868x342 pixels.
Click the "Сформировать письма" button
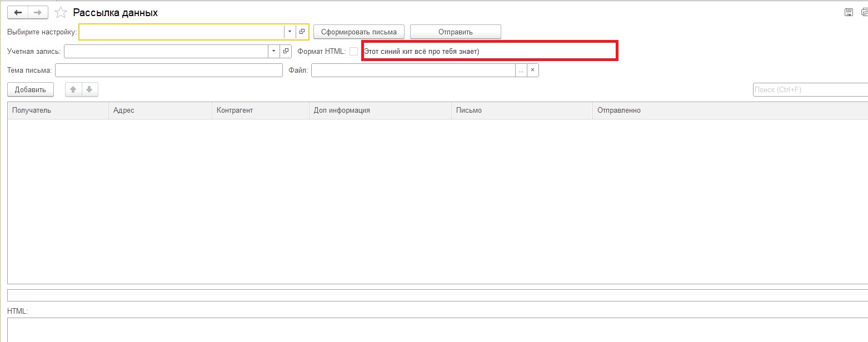point(359,32)
